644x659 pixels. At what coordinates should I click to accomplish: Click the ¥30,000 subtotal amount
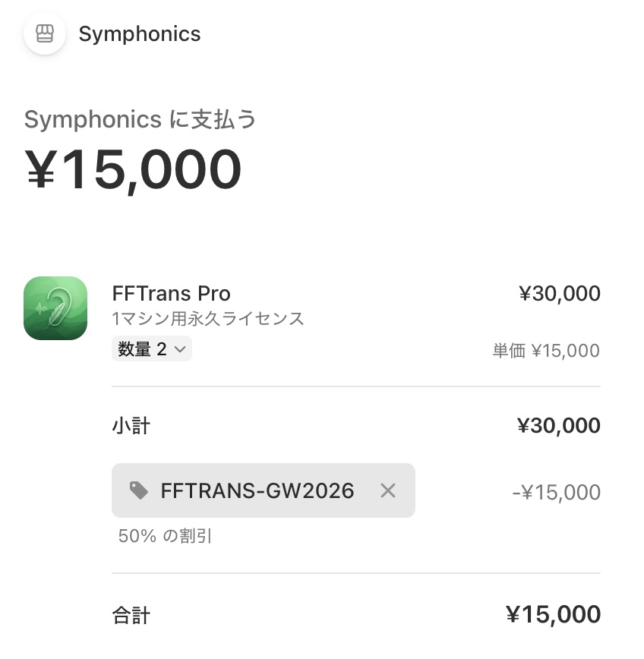pos(559,426)
